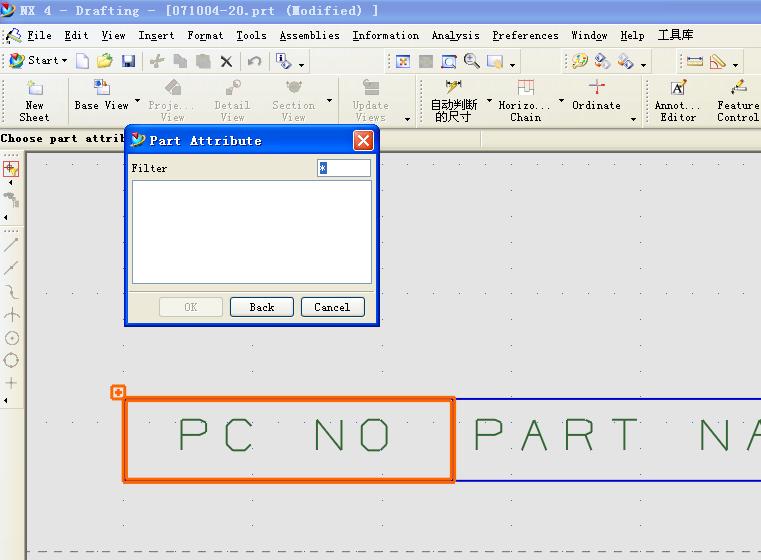The width and height of the screenshot is (761, 560).
Task: Click the Cut scissors icon
Action: 157,61
